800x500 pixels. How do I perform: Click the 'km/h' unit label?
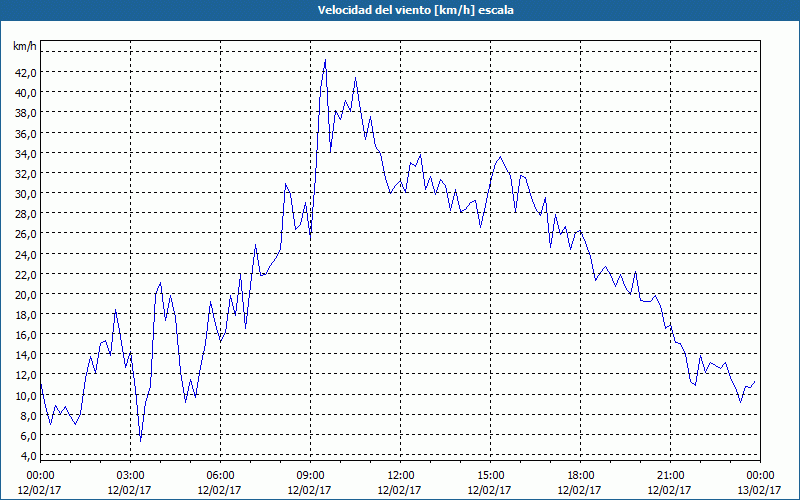pyautogui.click(x=24, y=46)
